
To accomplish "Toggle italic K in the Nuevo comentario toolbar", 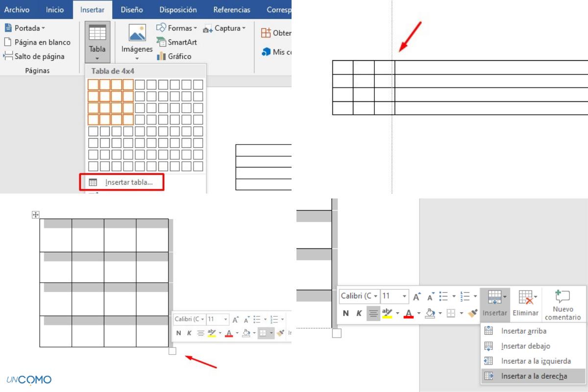I will coord(359,313).
